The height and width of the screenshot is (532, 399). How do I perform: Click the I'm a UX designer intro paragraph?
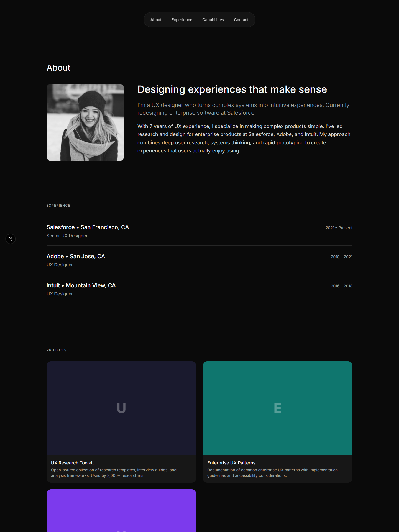[x=243, y=109]
